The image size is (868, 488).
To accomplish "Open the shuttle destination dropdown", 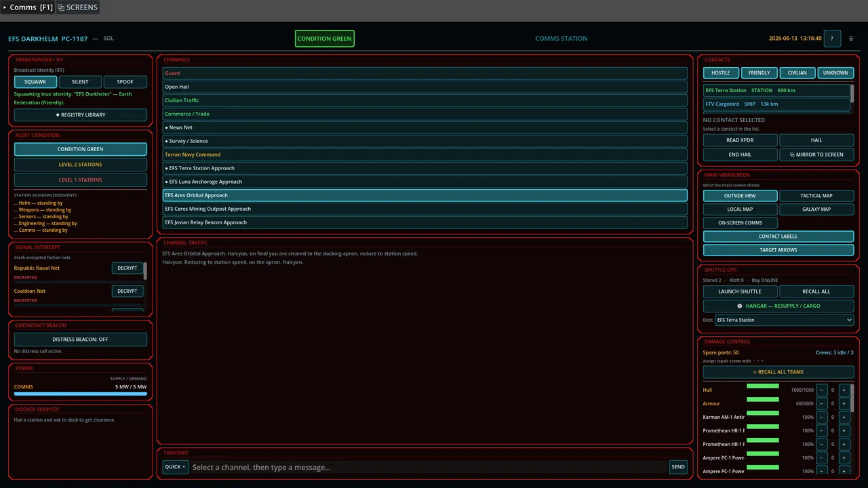I will coord(784,320).
